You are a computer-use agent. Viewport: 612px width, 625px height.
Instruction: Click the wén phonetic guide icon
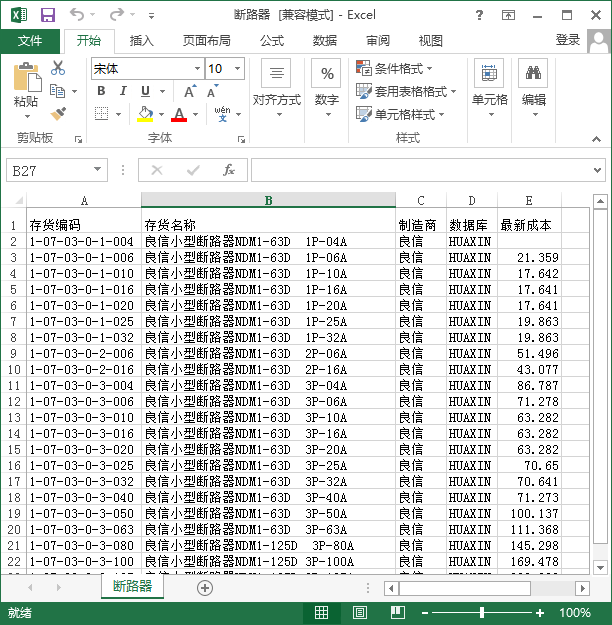(x=222, y=114)
